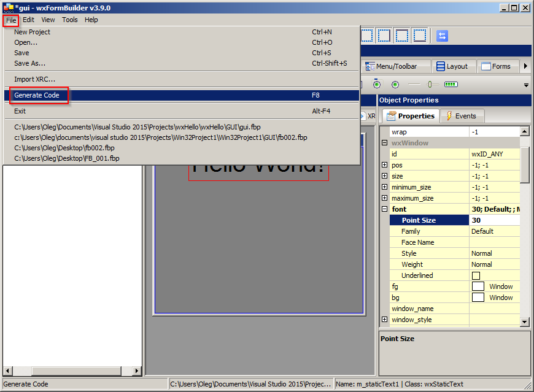Select the Face Name property row

pyautogui.click(x=455, y=242)
